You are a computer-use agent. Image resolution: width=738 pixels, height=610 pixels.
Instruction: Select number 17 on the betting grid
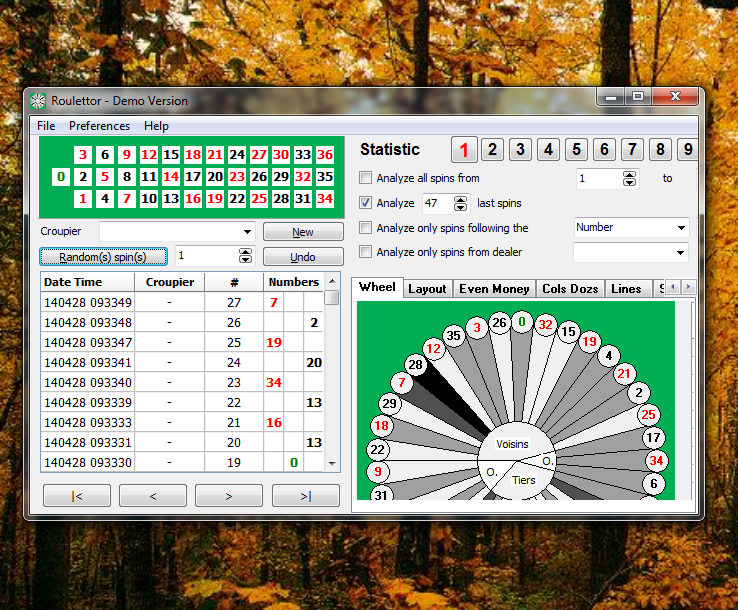coord(193,177)
